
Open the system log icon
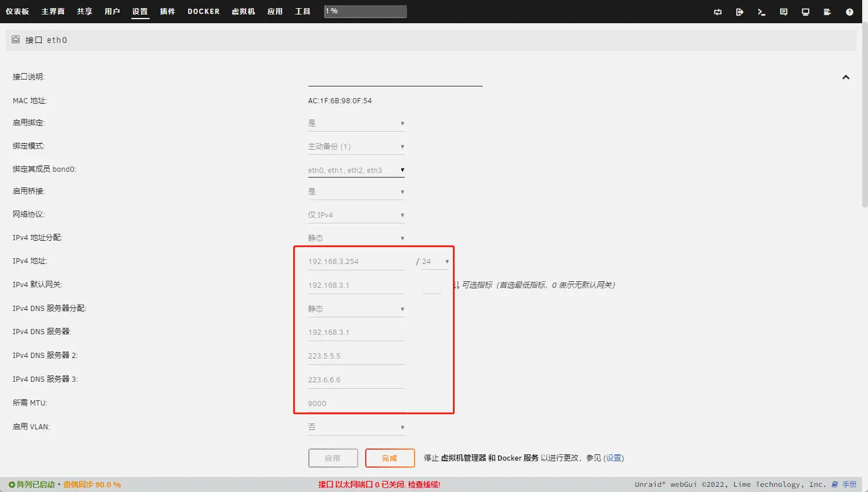click(827, 12)
